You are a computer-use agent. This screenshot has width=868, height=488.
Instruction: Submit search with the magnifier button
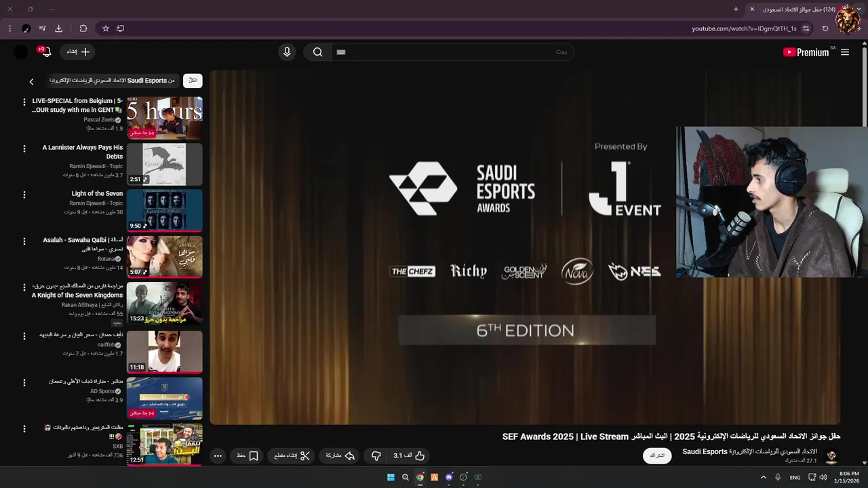coord(317,52)
